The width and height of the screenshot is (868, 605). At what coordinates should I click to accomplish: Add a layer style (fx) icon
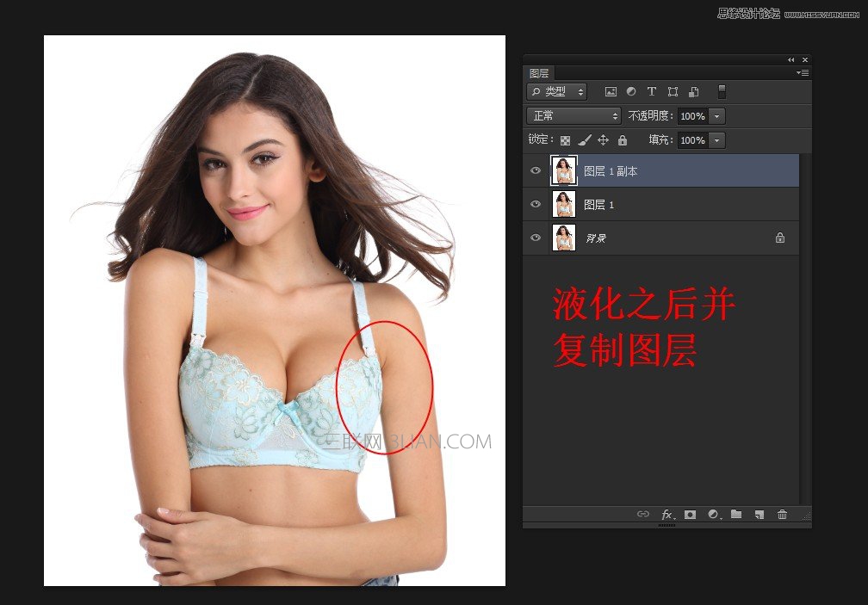668,515
